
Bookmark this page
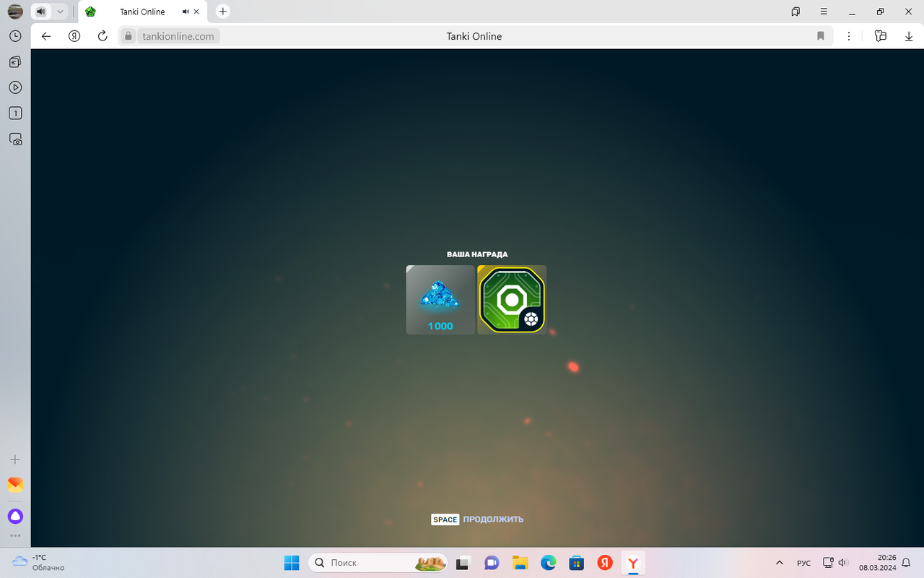(821, 36)
